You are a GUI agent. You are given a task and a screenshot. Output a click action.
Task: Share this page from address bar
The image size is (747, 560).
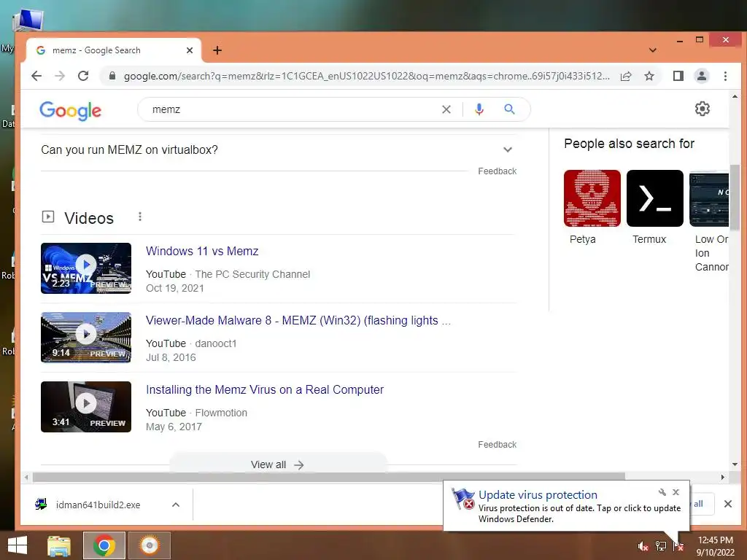pos(626,76)
